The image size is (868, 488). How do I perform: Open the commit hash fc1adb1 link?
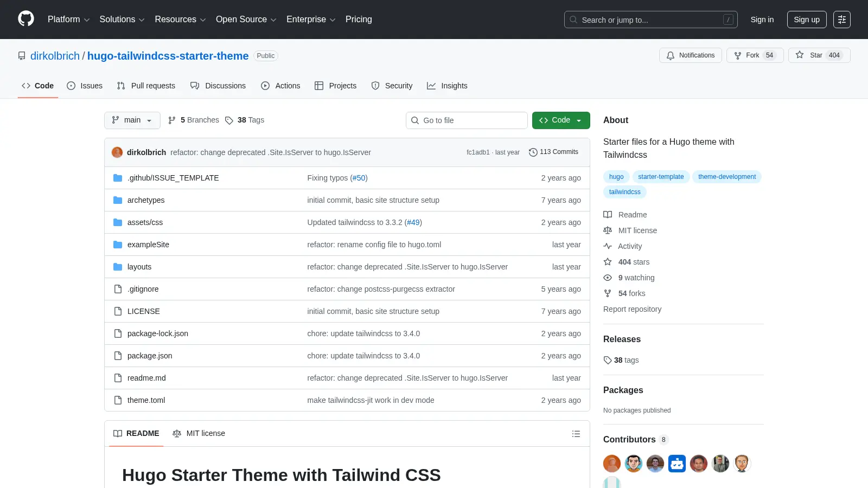(x=478, y=152)
